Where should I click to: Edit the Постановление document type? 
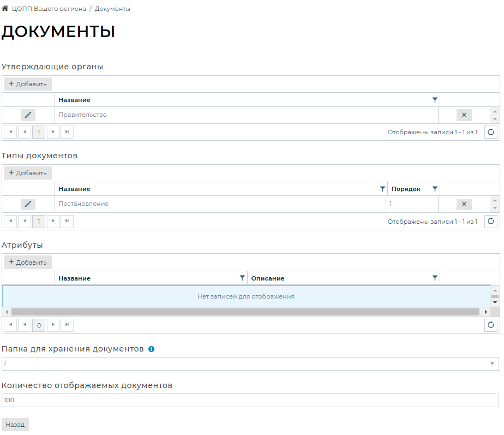[28, 204]
